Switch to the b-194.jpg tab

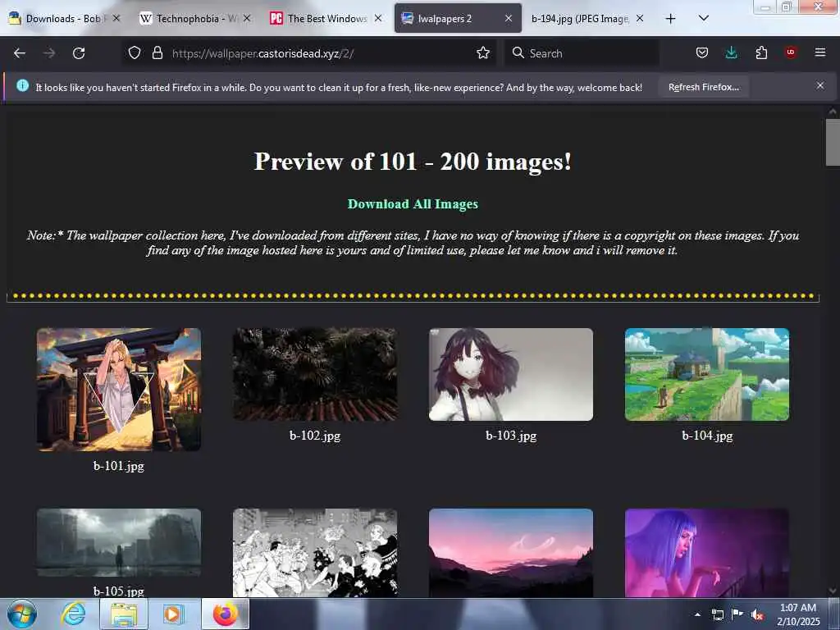580,19
